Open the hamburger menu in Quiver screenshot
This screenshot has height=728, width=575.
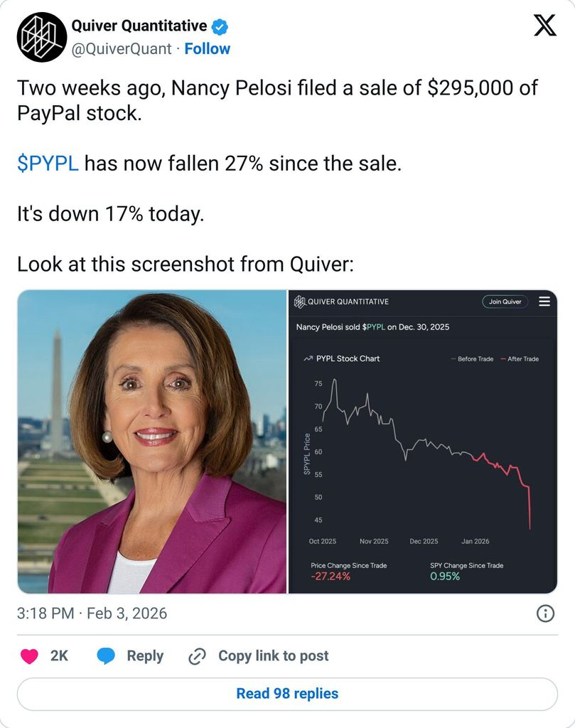tap(544, 301)
